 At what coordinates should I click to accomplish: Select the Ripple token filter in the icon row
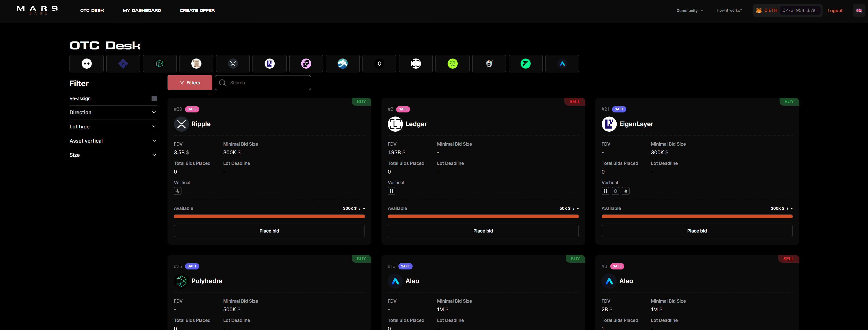pyautogui.click(x=233, y=64)
